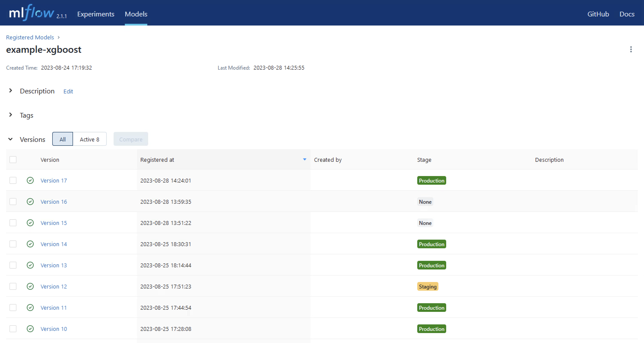
Task: Click the mlflow logo
Action: point(32,13)
